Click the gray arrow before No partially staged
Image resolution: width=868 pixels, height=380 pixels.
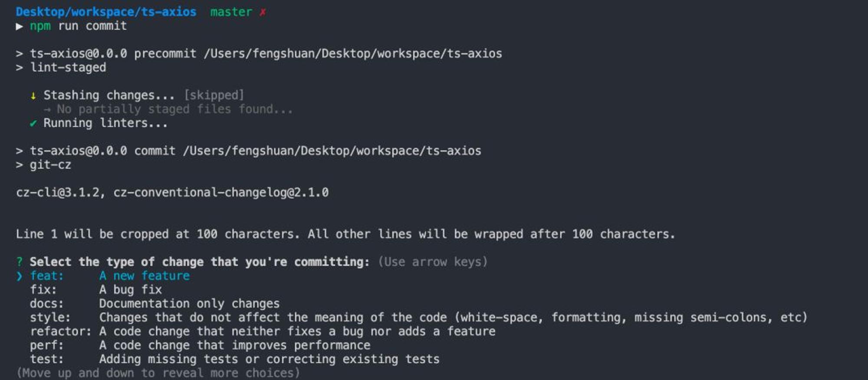[47, 109]
